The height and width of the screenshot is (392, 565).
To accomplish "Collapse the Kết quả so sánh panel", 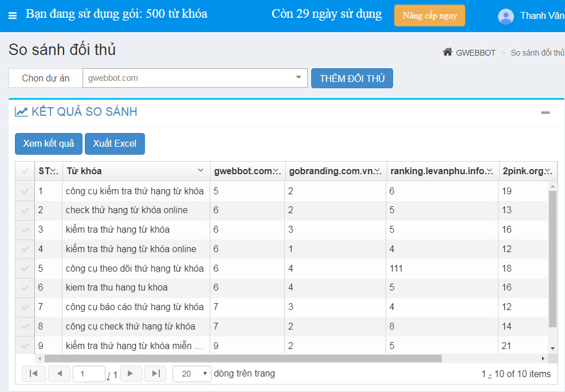I will click(545, 112).
